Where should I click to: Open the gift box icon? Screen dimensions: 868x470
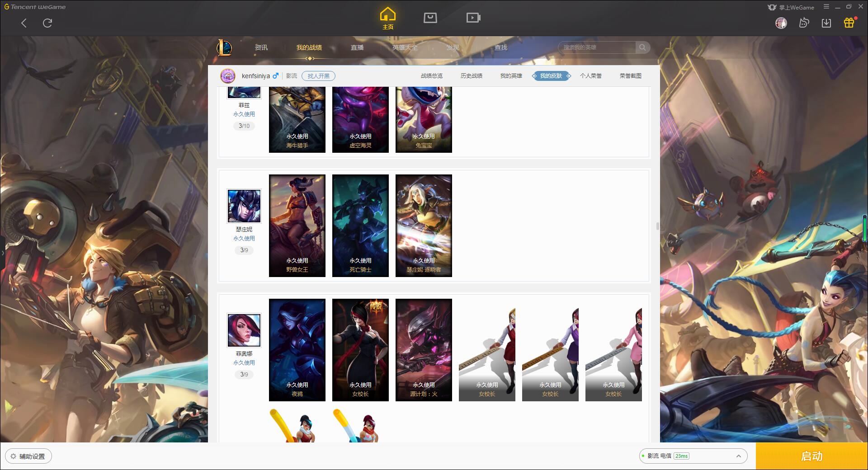point(849,23)
